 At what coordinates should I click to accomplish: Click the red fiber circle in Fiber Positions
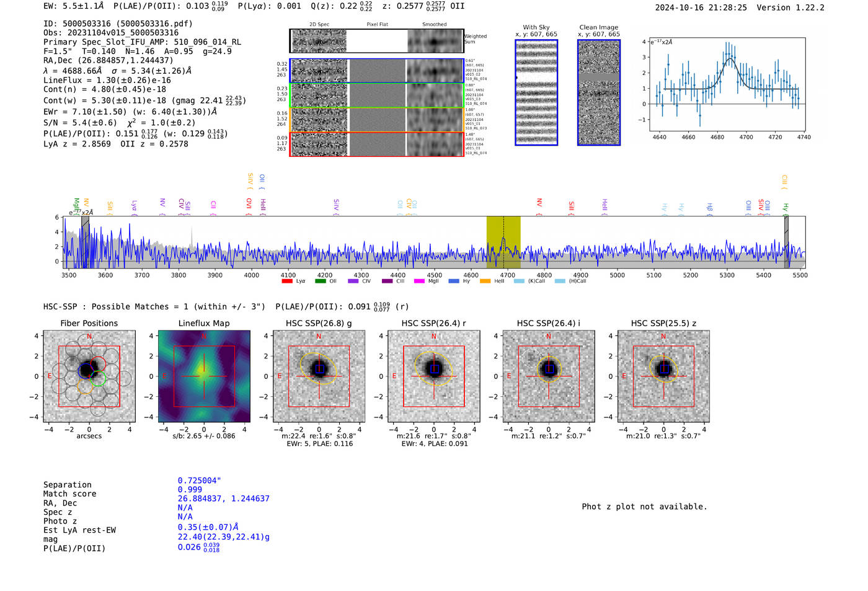point(98,364)
